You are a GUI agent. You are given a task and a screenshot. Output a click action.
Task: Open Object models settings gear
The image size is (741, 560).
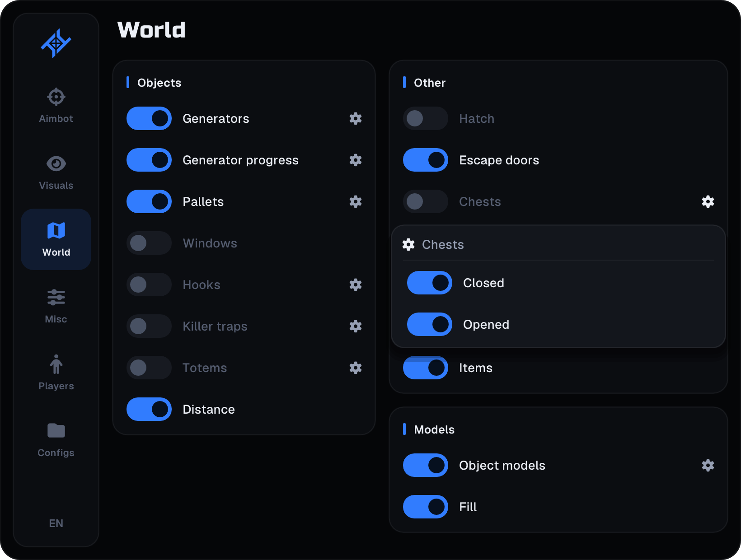tap(708, 465)
